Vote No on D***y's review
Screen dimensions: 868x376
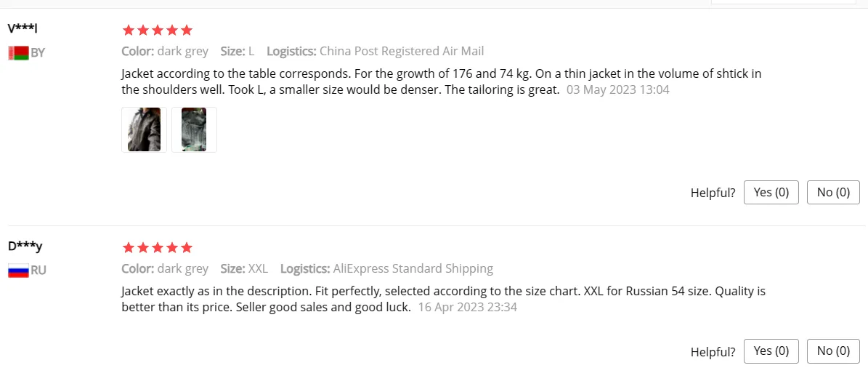[x=833, y=351]
